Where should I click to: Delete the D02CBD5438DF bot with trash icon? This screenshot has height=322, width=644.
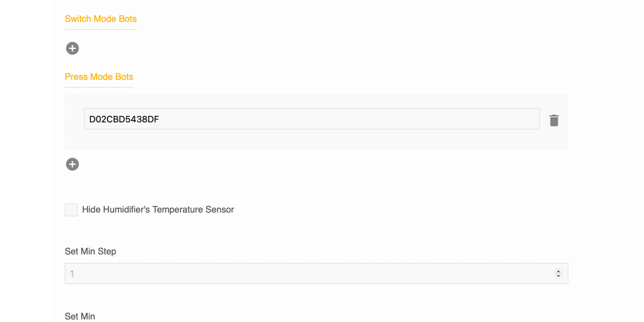pos(554,120)
